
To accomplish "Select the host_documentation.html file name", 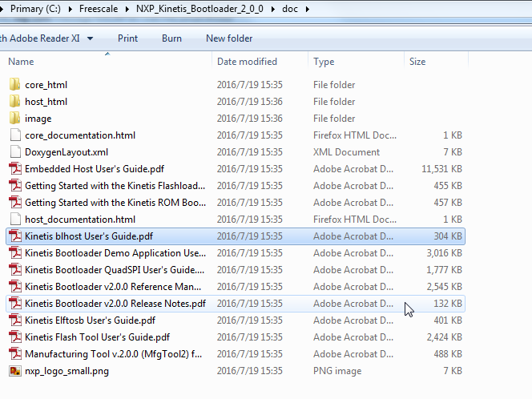I will click(80, 220).
